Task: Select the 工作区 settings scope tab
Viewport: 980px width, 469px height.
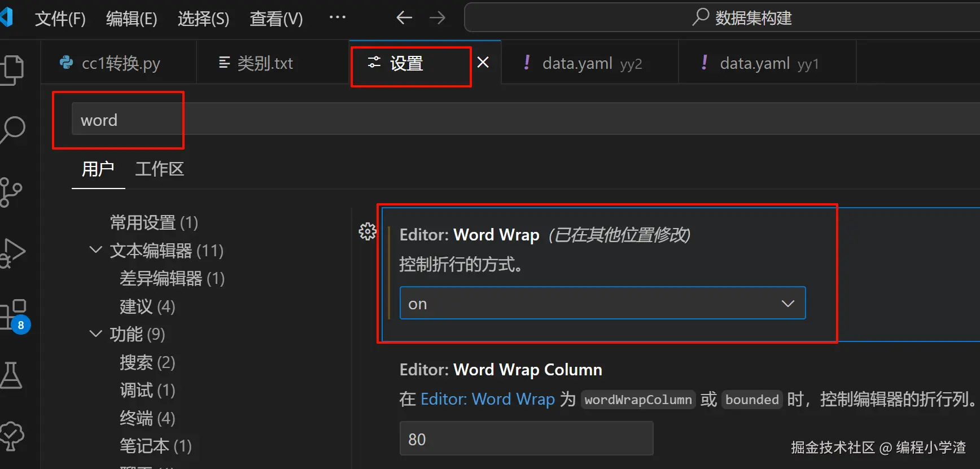Action: (160, 169)
